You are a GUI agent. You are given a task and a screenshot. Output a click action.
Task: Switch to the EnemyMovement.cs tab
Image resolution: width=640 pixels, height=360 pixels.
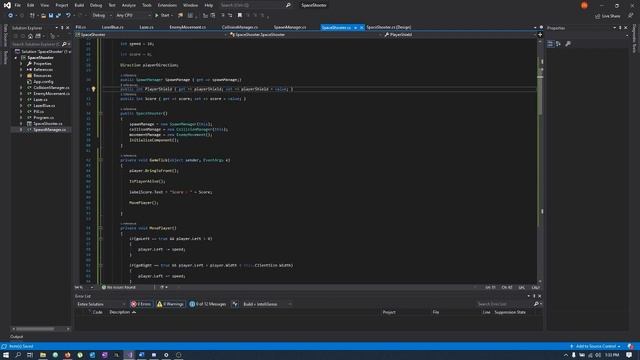tap(188, 27)
